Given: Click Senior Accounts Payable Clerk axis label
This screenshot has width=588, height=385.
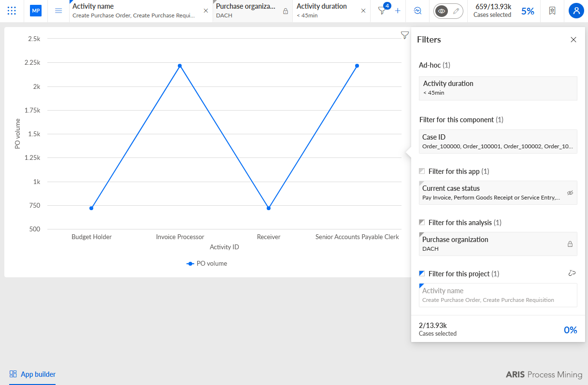Looking at the screenshot, I should coord(357,237).
